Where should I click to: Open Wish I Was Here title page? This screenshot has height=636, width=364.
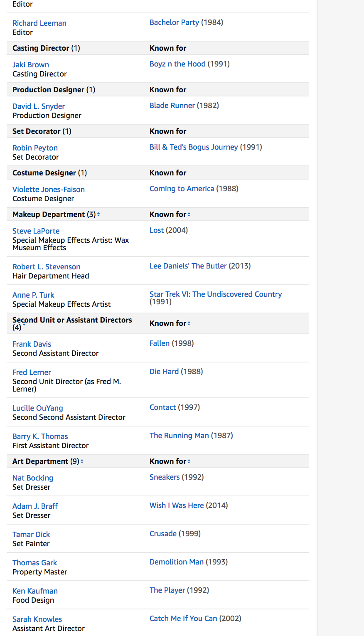click(177, 505)
